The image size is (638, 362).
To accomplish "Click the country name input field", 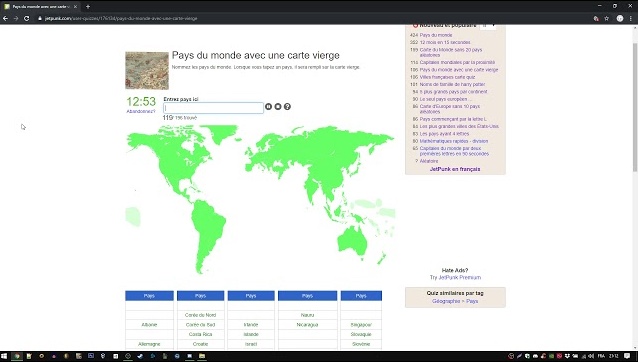I will (x=213, y=108).
